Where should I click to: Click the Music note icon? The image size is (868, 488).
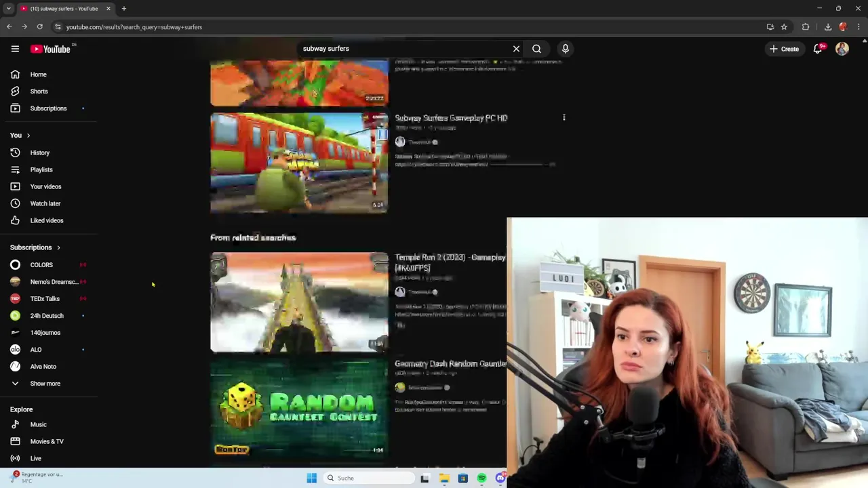click(15, 425)
